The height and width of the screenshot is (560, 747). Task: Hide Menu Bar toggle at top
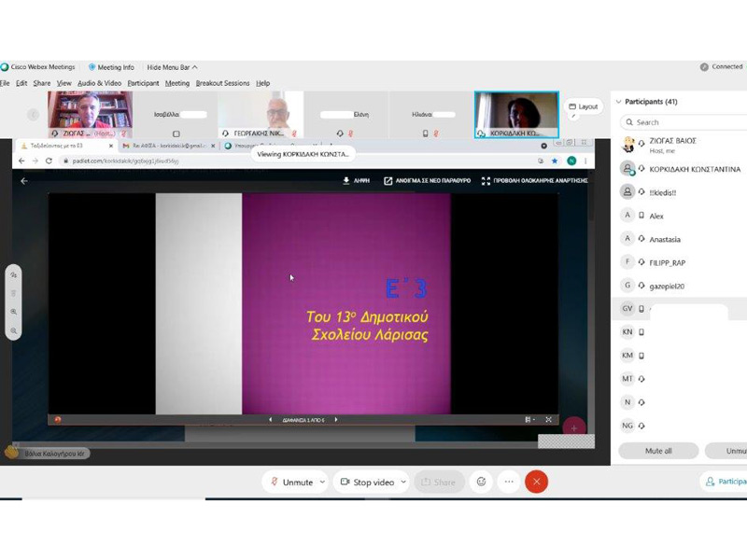(168, 67)
